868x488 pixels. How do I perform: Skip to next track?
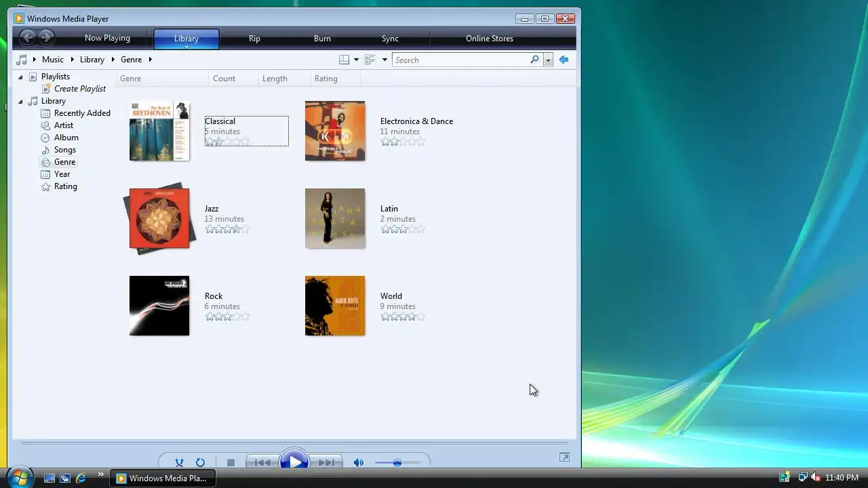click(326, 462)
